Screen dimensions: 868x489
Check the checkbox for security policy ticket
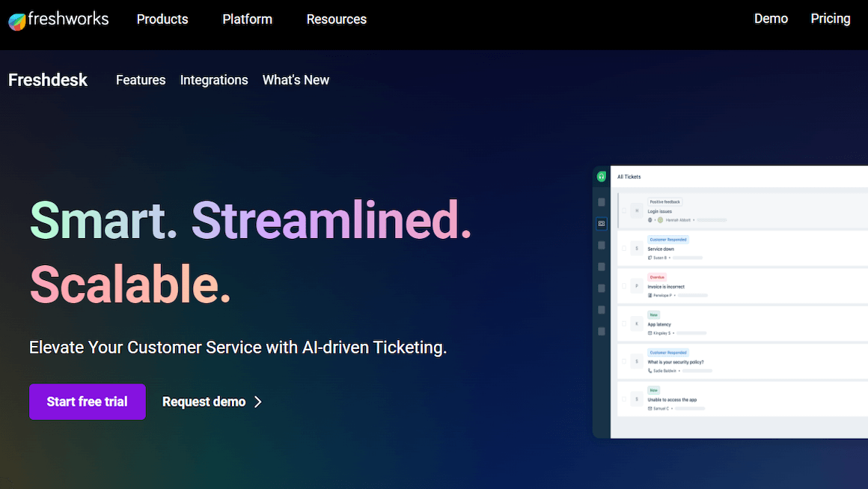pos(624,362)
